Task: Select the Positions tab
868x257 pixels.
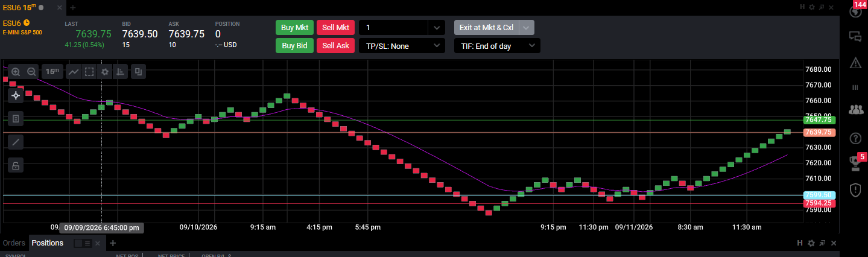Action: [x=48, y=243]
